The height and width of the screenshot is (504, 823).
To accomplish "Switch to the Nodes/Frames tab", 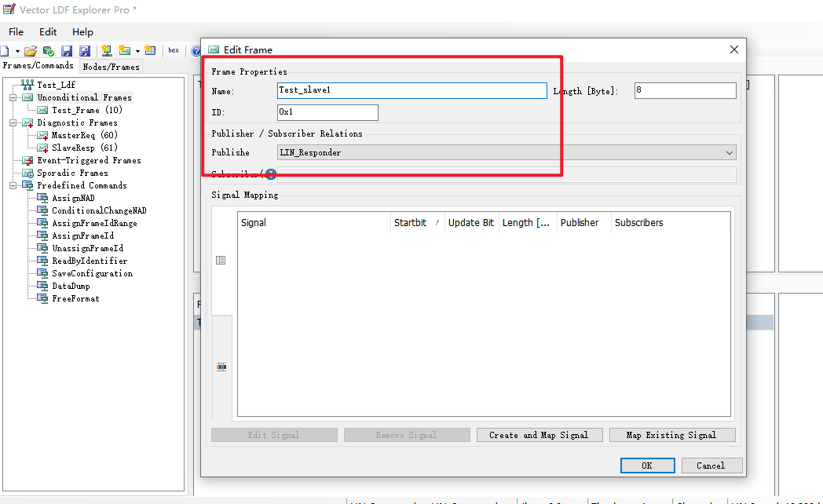I will tap(112, 67).
